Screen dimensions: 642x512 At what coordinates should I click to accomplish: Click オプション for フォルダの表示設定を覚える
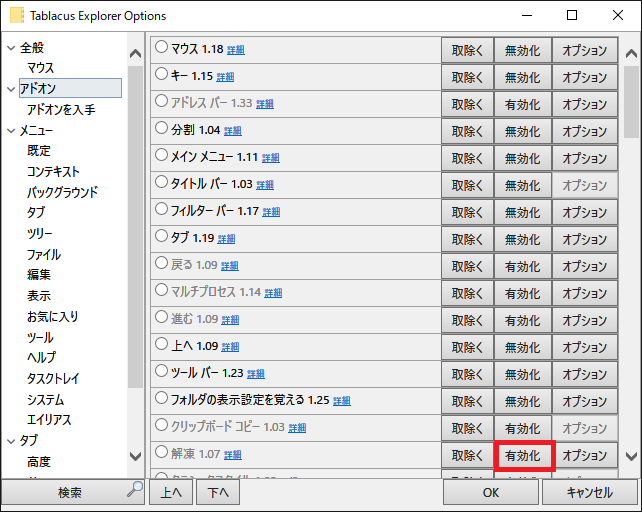(585, 401)
